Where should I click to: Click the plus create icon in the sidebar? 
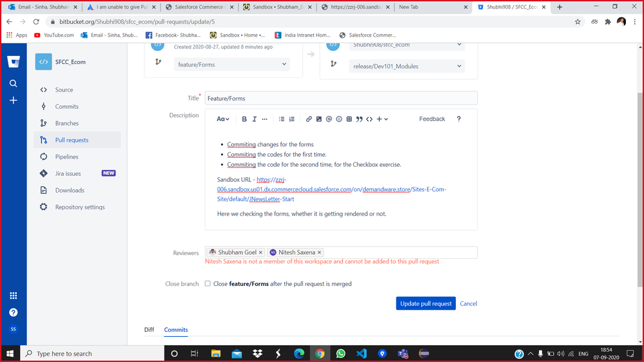click(14, 100)
